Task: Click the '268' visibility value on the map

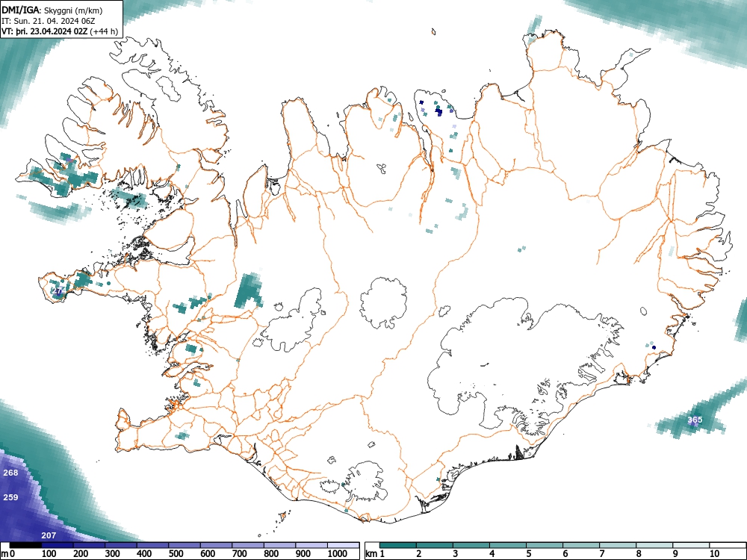Action: (10, 473)
